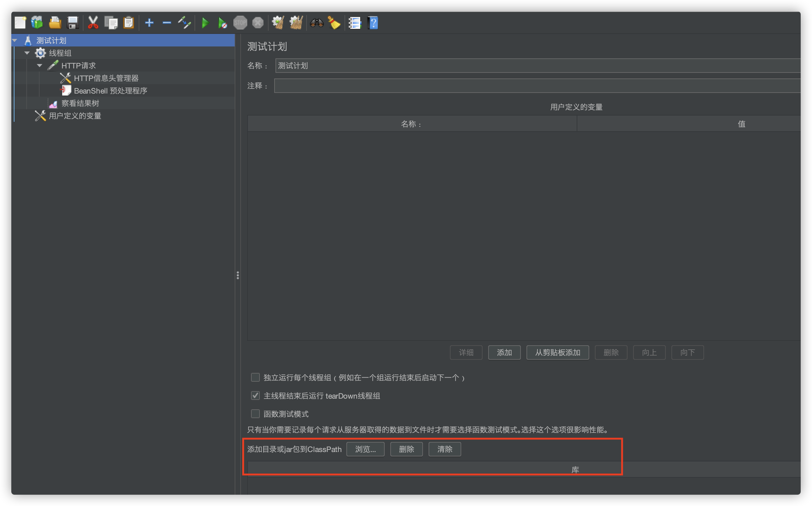Click the 注释 input field
Image resolution: width=812 pixels, height=506 pixels.
click(535, 86)
